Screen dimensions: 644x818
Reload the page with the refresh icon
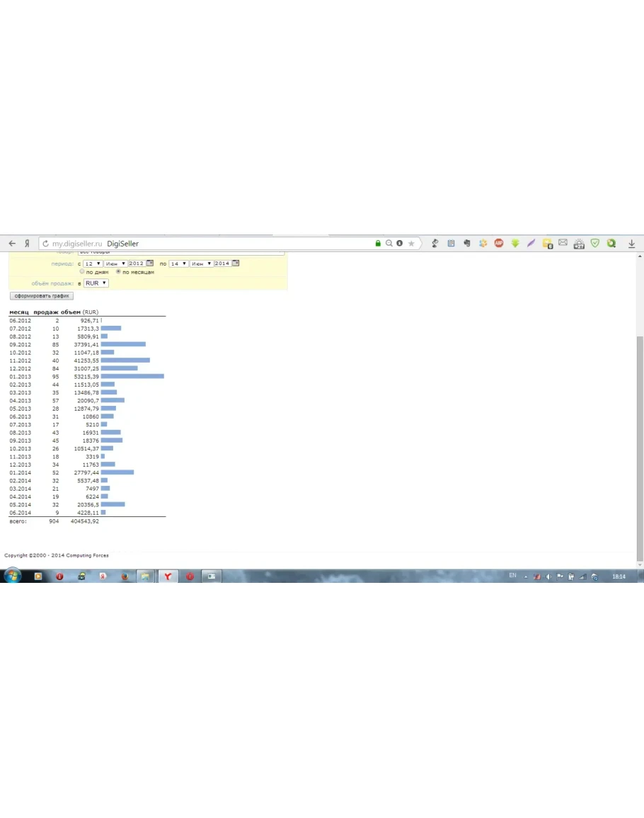[x=45, y=244]
